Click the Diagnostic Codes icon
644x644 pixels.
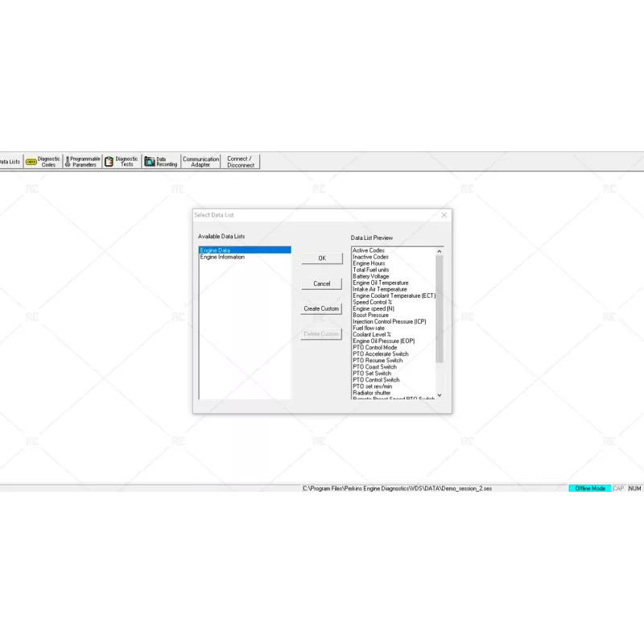point(44,161)
